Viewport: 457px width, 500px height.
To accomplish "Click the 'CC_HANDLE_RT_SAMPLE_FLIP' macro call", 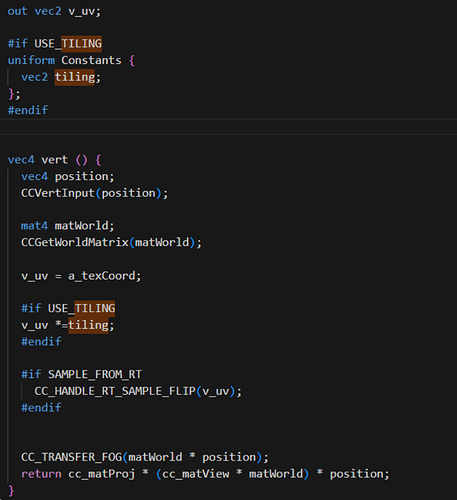I will 115,391.
